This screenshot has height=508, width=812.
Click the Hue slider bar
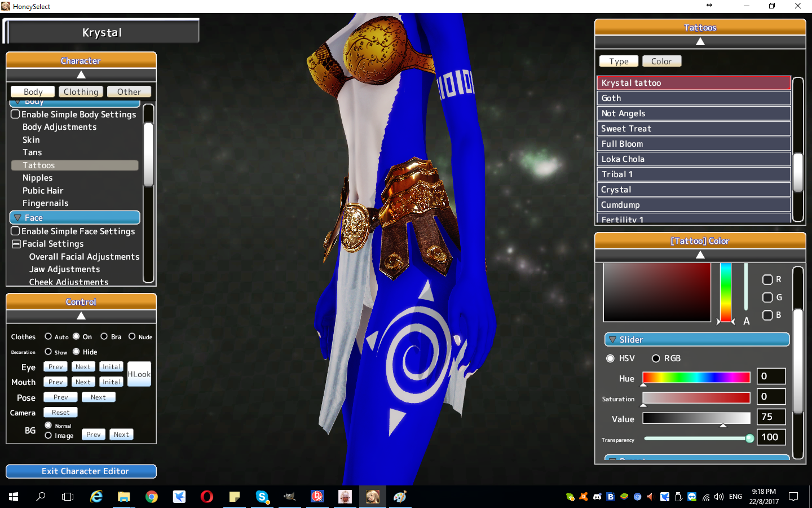click(x=696, y=378)
